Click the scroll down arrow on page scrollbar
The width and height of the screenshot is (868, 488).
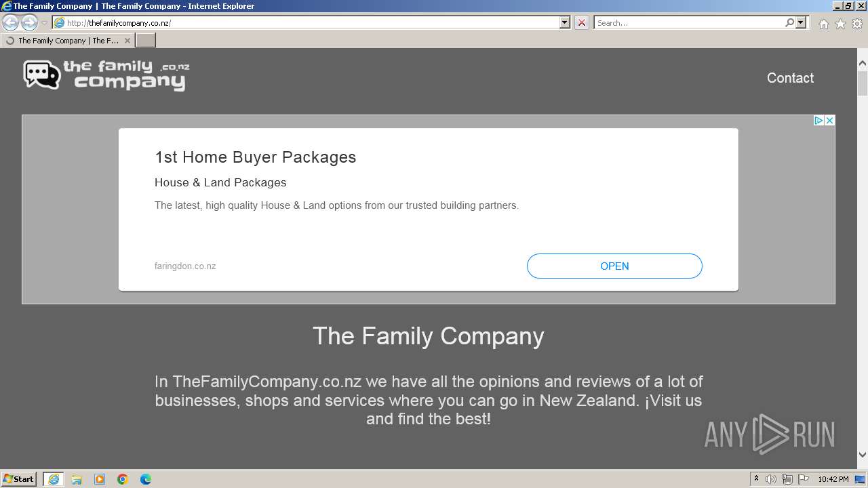863,455
